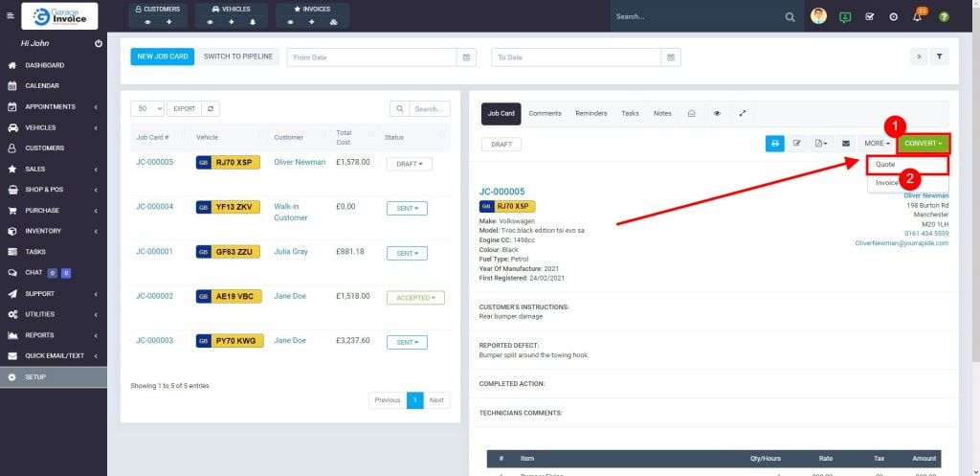This screenshot has width=980, height=476.
Task: Open the notifications bell in top bar
Action: point(917,17)
